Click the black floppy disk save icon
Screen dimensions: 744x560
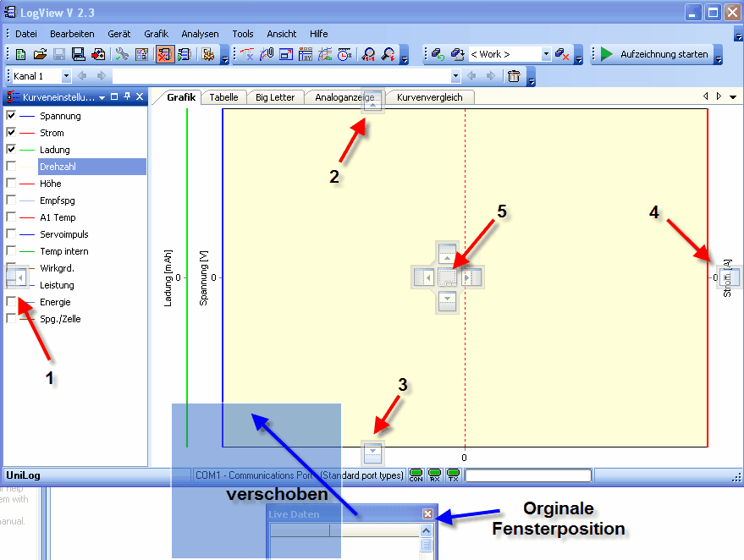coord(78,54)
